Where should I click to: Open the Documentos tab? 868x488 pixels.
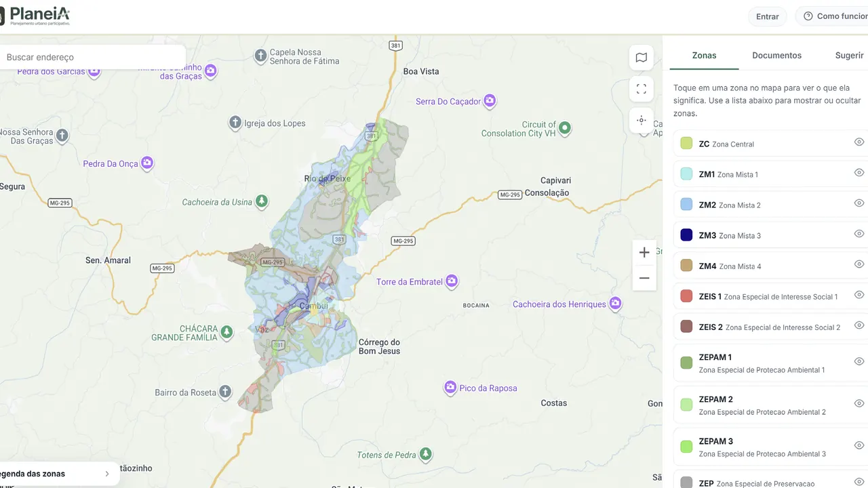coord(776,56)
